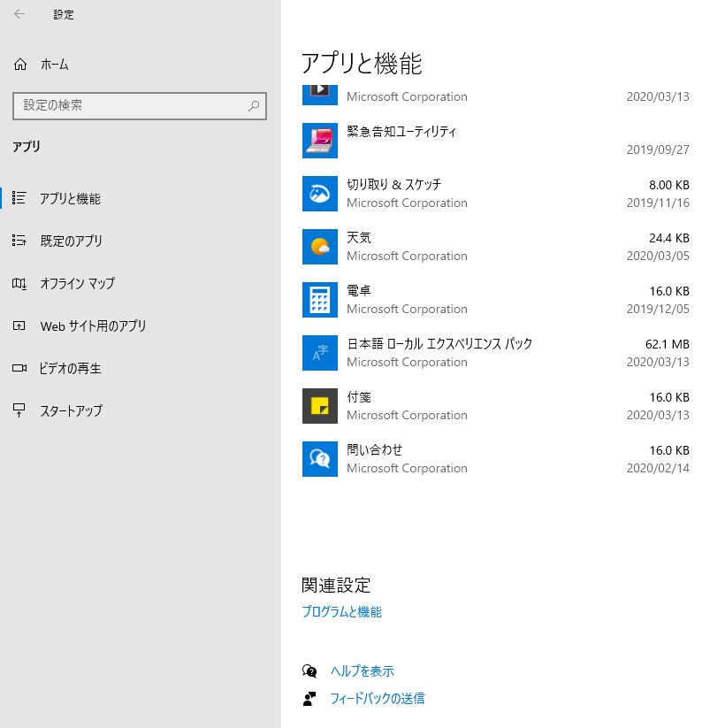The height and width of the screenshot is (728, 710).
Task: Click the 関連設定 section heading
Action: tap(336, 585)
